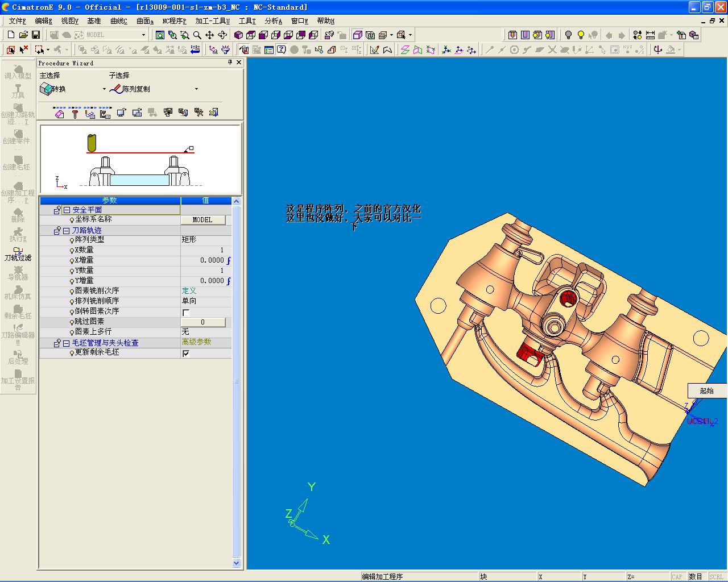Click the X数量 value field

pyautogui.click(x=206, y=250)
